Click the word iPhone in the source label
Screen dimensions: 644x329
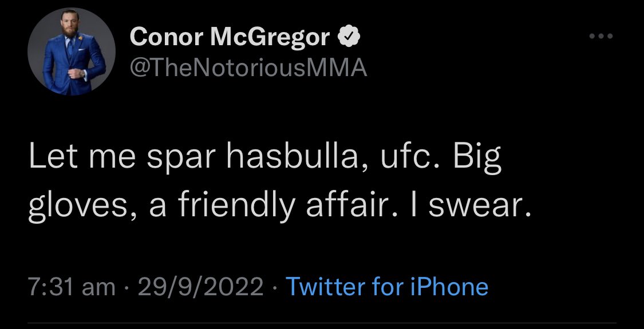pyautogui.click(x=450, y=286)
